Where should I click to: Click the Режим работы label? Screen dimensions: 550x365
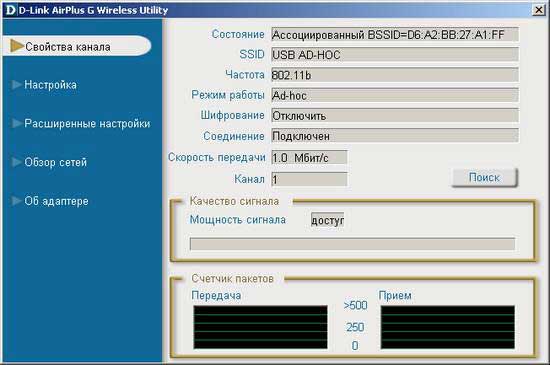click(x=228, y=95)
